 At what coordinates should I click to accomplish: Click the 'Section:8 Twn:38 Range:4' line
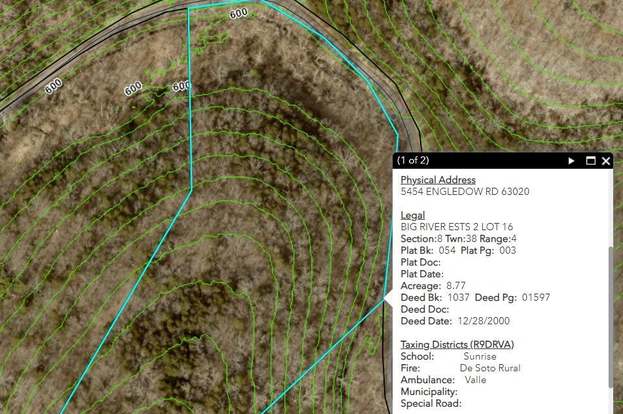coord(459,239)
